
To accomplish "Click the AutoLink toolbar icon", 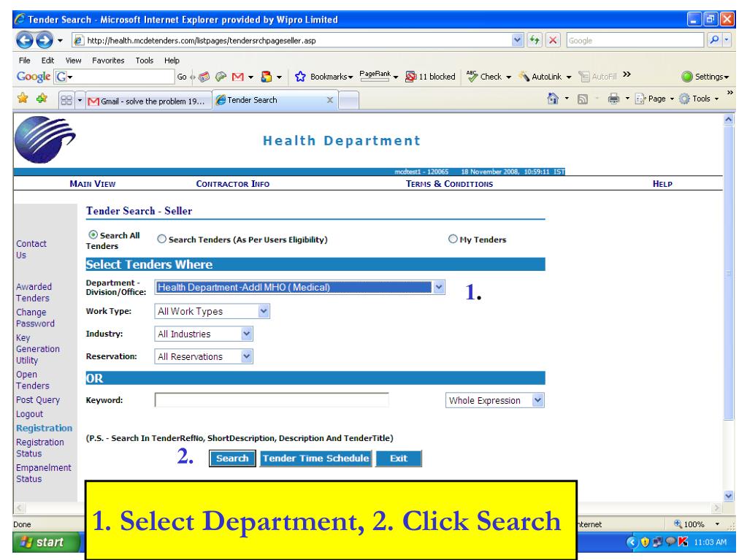I will click(524, 76).
